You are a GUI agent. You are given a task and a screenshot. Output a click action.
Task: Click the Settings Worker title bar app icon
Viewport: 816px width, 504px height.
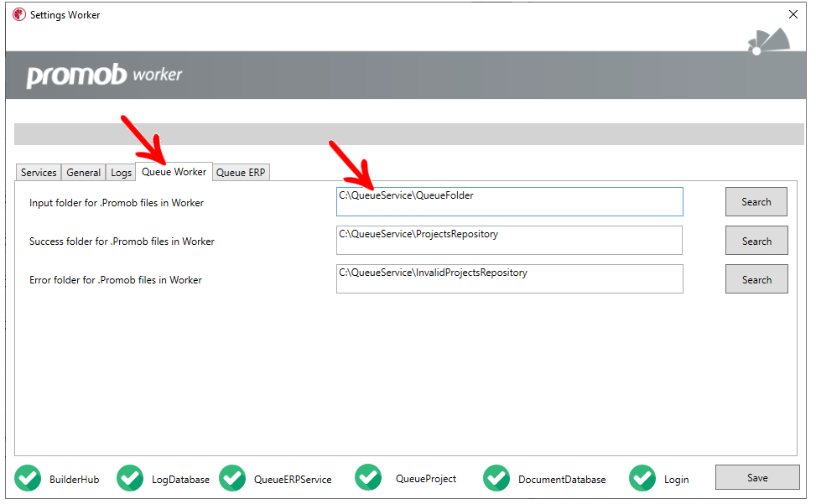pyautogui.click(x=19, y=14)
